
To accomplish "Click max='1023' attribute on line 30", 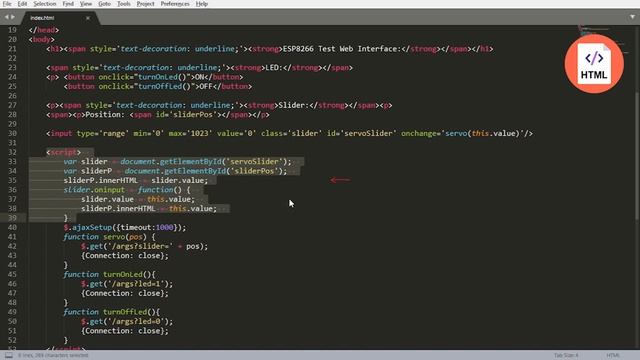I will point(190,133).
